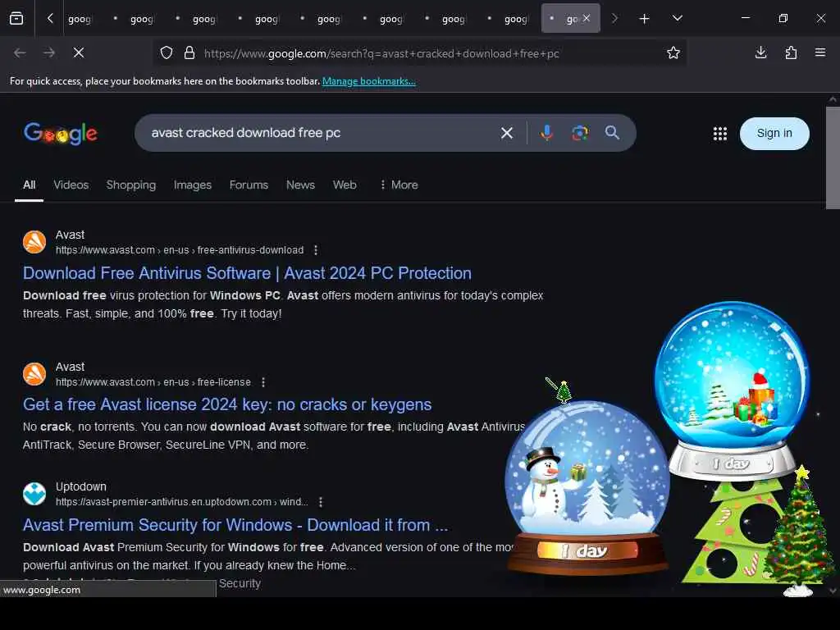
Task: Switch to the first goog tab
Action: coord(80,19)
